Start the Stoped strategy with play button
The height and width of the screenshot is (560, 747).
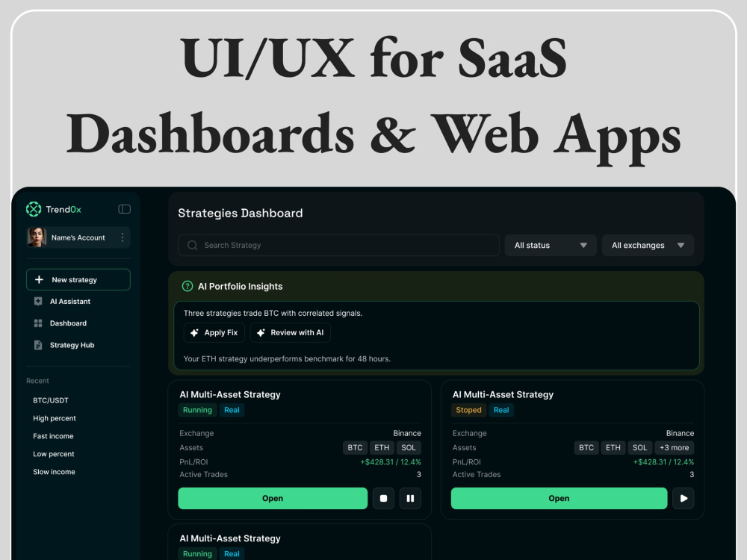click(x=684, y=498)
